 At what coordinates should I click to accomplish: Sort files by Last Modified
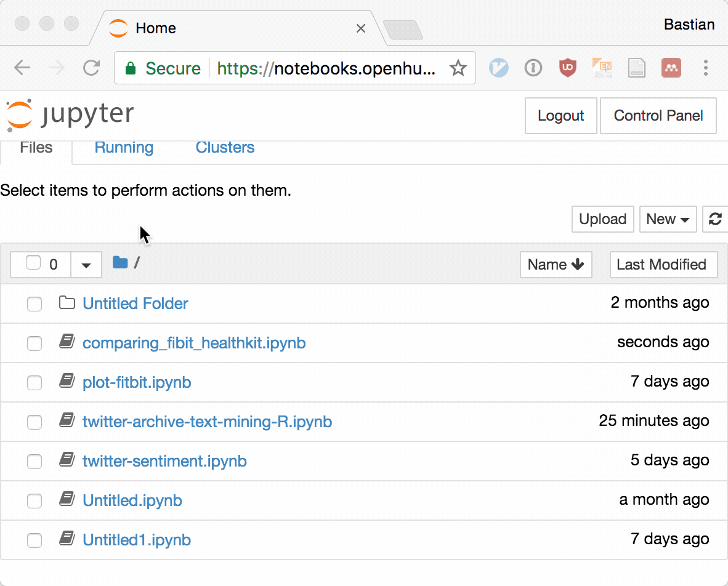pyautogui.click(x=663, y=265)
